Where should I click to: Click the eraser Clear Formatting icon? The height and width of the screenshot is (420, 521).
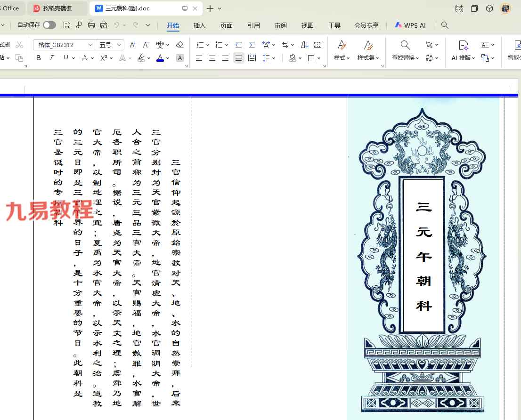click(x=179, y=45)
